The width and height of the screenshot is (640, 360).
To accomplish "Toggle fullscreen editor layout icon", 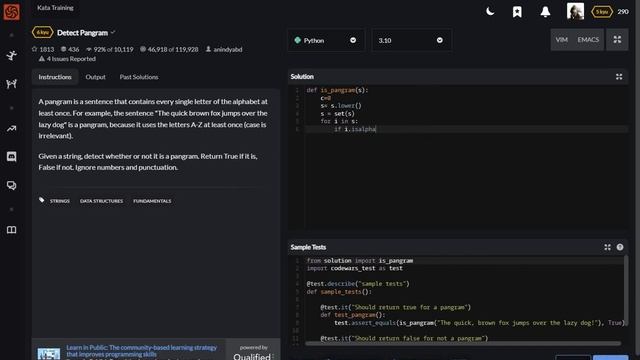I will click(x=617, y=40).
